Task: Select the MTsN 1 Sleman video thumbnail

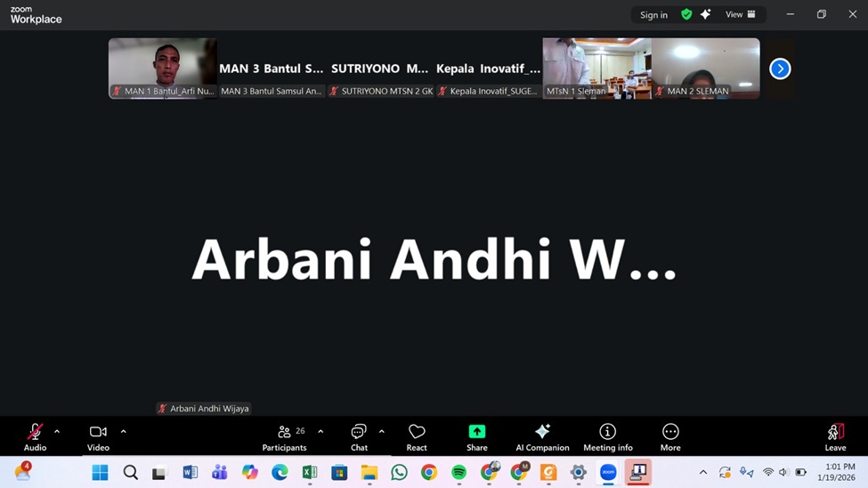Action: [x=596, y=68]
